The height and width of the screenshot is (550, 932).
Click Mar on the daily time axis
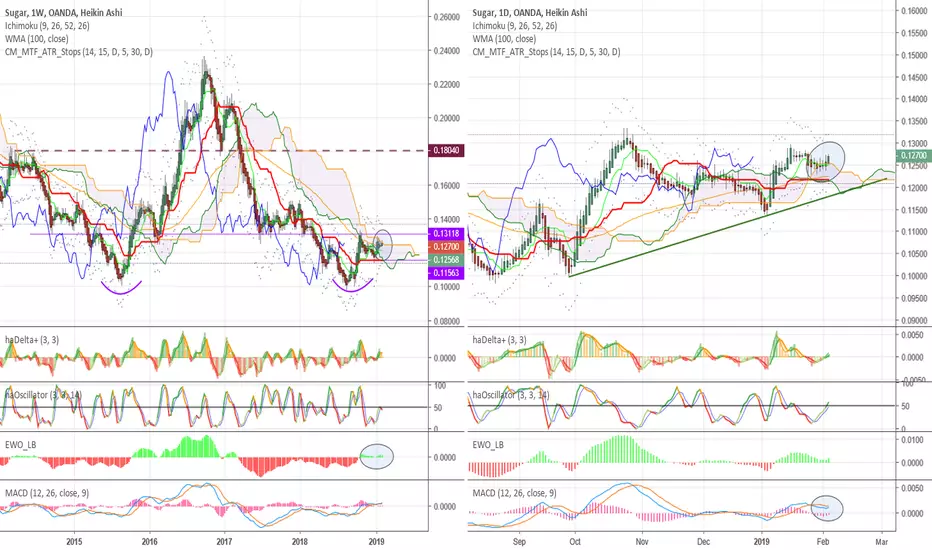coord(881,542)
